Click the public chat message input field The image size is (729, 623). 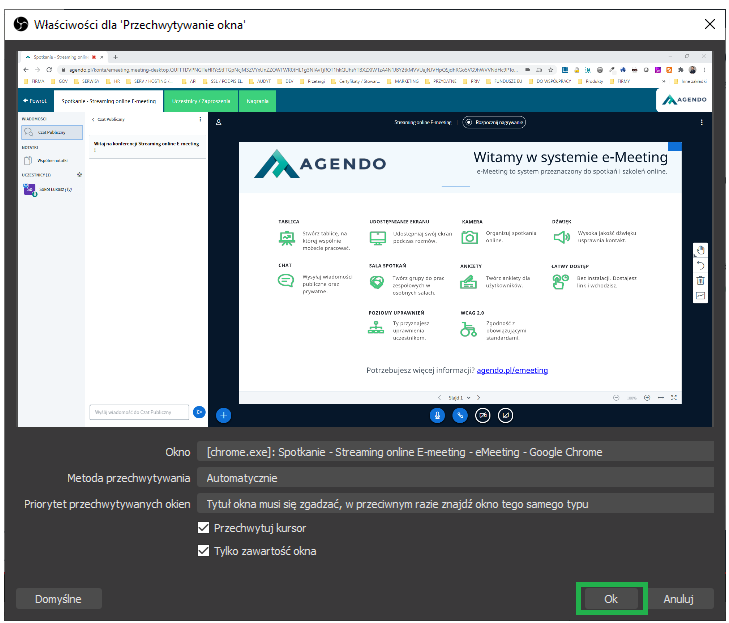pos(139,411)
